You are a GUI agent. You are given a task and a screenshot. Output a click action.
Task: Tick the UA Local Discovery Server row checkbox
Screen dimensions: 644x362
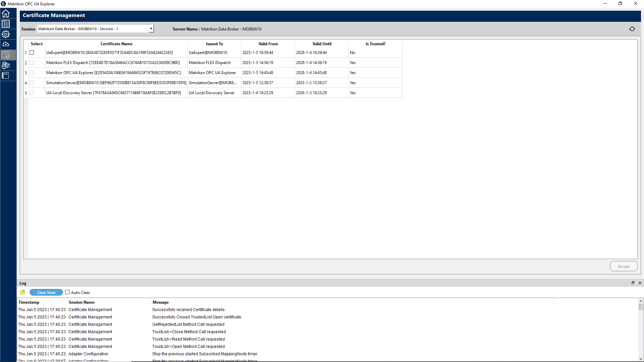(x=32, y=93)
